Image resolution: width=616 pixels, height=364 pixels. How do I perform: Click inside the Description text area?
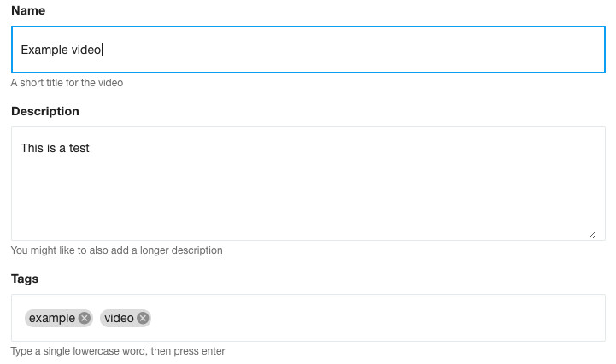[308, 184]
